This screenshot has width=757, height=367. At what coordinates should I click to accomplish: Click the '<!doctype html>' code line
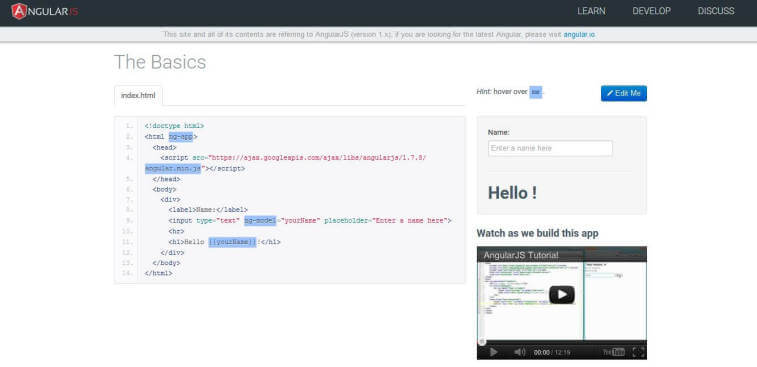(174, 126)
